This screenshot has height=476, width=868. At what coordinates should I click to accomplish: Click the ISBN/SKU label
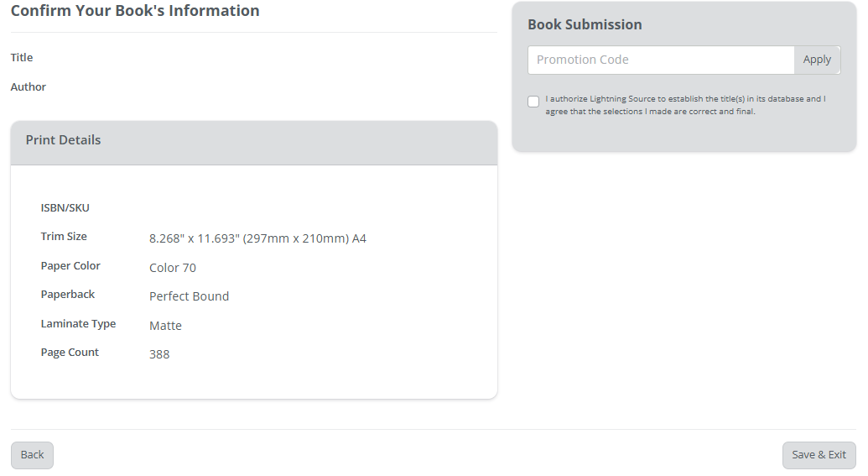[65, 208]
